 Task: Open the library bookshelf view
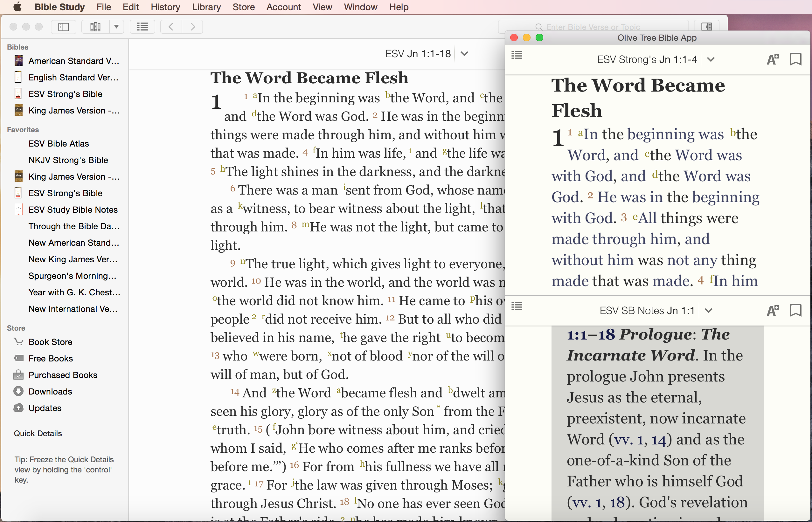click(95, 27)
